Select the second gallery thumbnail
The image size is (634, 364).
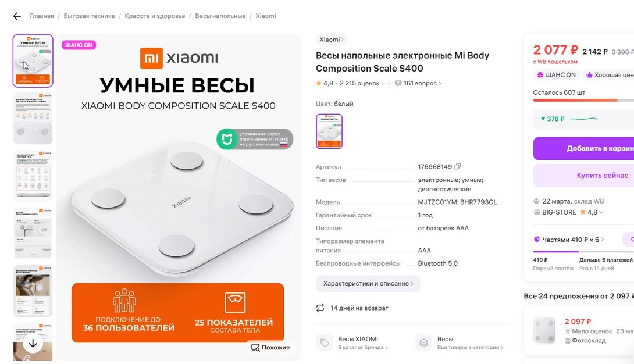(x=33, y=119)
